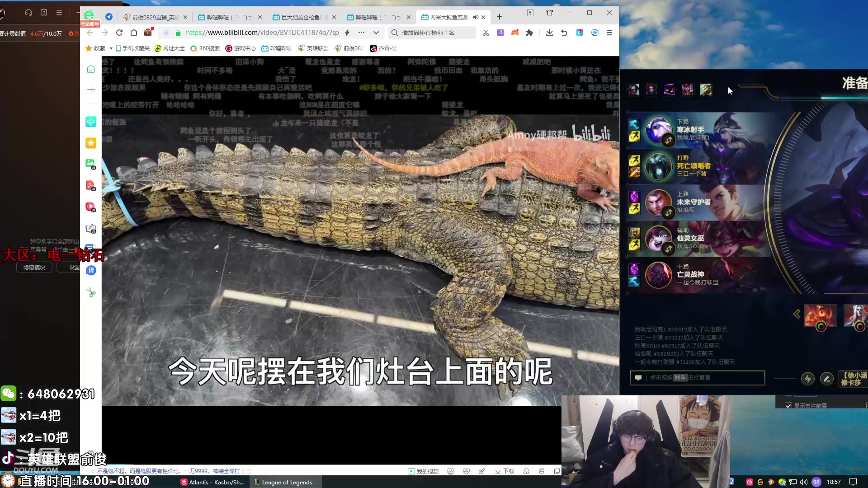Click the bilibili video URL address field
The image size is (868, 488).
tap(262, 33)
